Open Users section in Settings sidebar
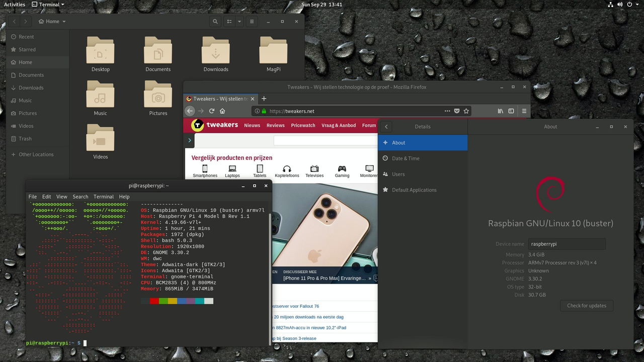 pos(398,174)
